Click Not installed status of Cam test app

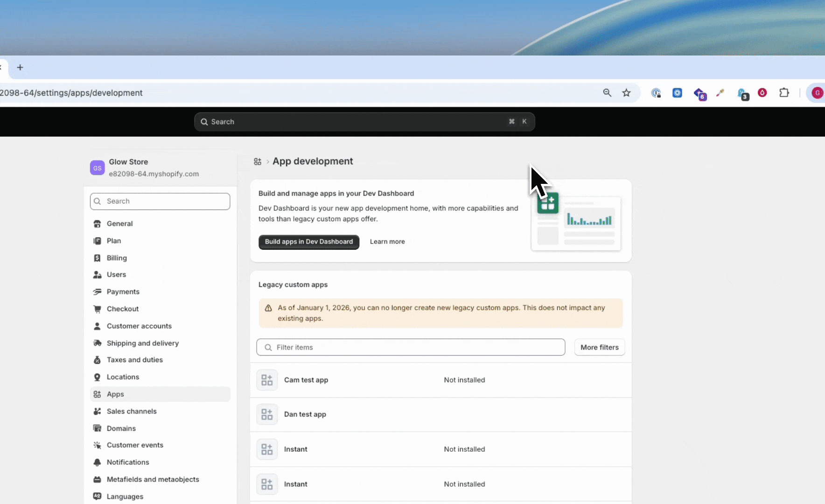click(464, 380)
